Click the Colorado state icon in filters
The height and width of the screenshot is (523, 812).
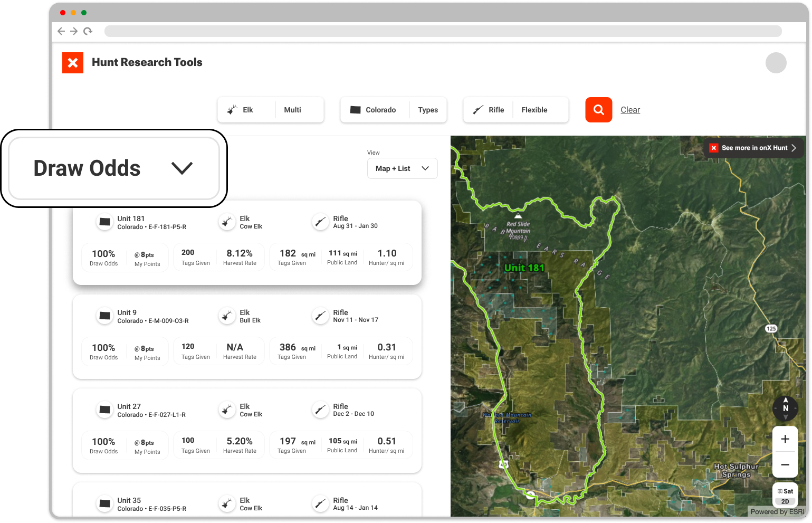(x=356, y=110)
